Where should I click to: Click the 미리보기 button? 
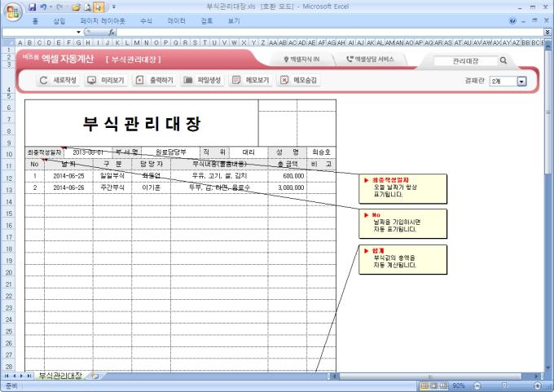[x=106, y=80]
